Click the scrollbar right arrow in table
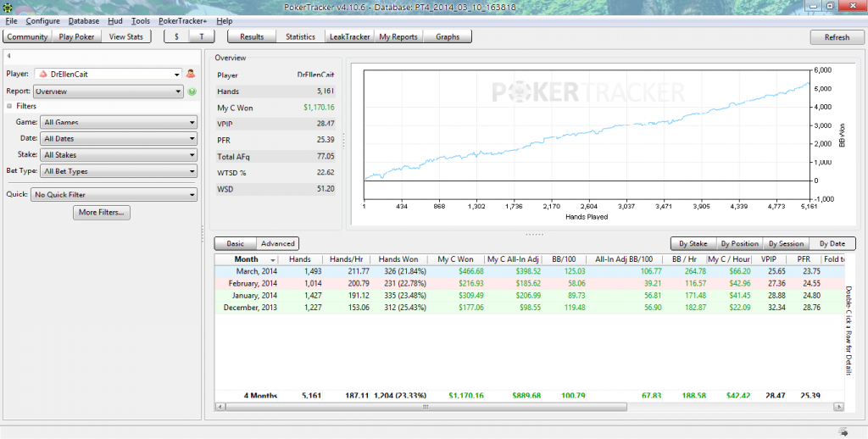 840,407
